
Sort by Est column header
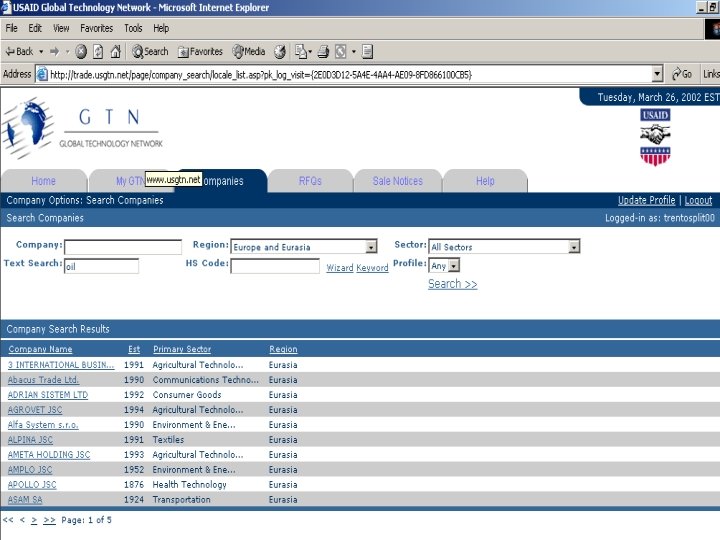tap(134, 349)
